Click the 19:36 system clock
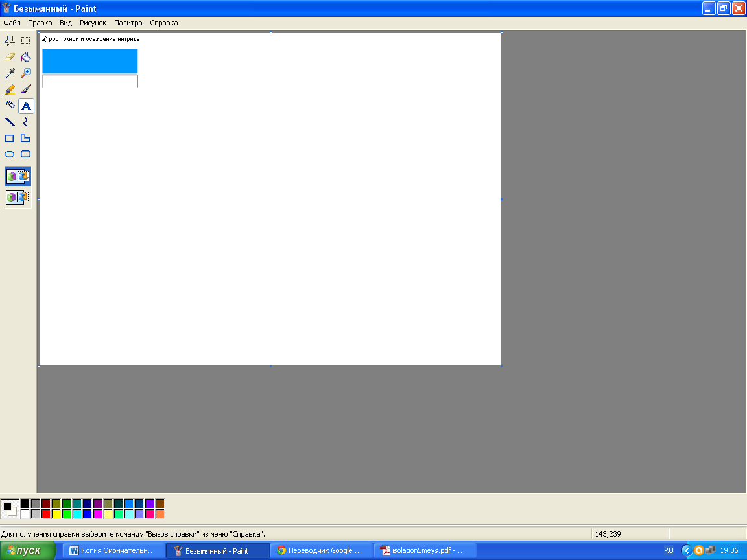 tap(729, 550)
